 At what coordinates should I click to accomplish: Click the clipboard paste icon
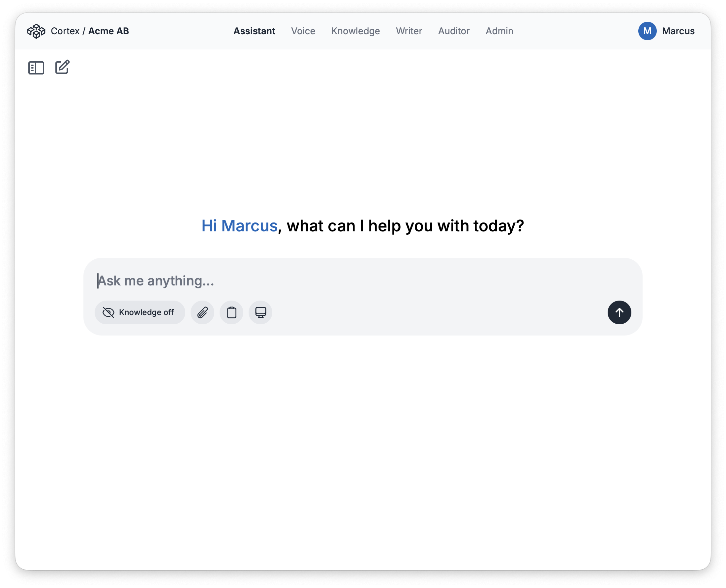click(231, 312)
